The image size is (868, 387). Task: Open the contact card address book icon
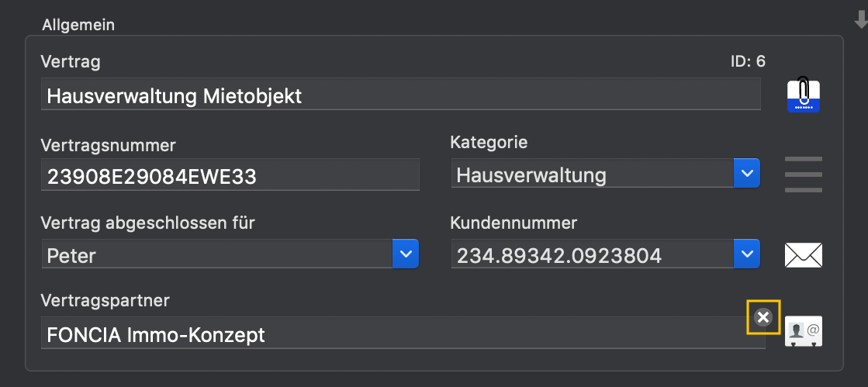click(804, 331)
